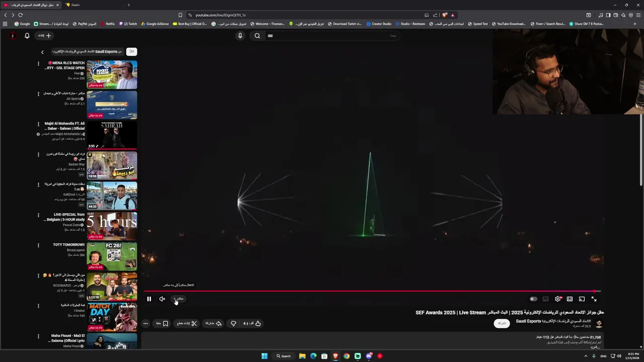This screenshot has height=362, width=644.
Task: Create a clip with scissors button
Action: tap(187, 323)
